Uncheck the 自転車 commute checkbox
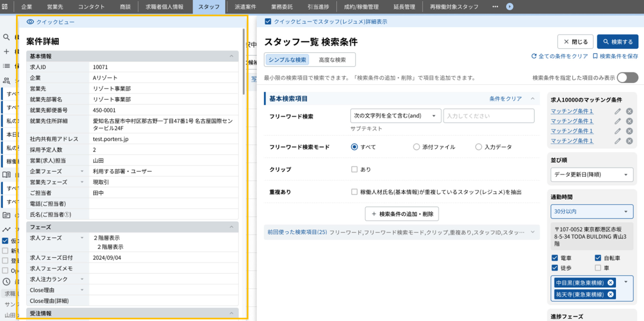Image resolution: width=644 pixels, height=321 pixels. coord(598,258)
